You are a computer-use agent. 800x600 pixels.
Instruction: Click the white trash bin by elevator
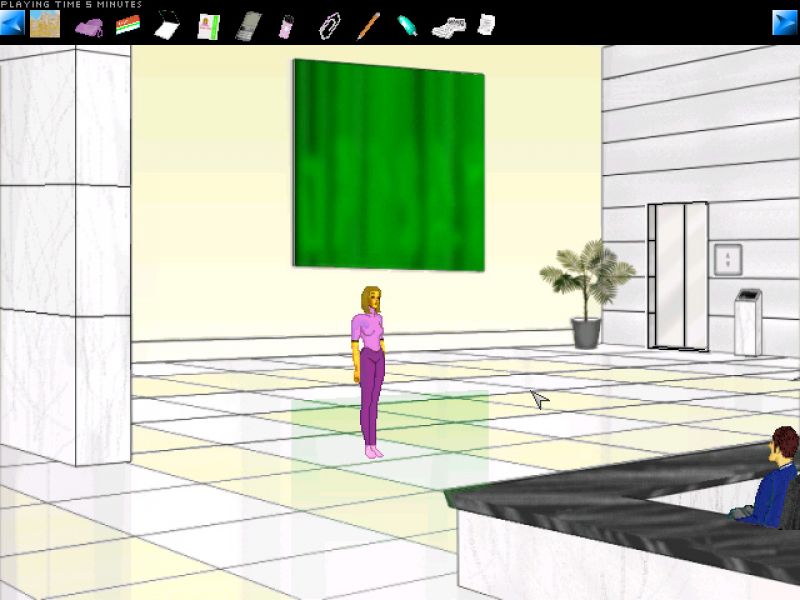[748, 322]
